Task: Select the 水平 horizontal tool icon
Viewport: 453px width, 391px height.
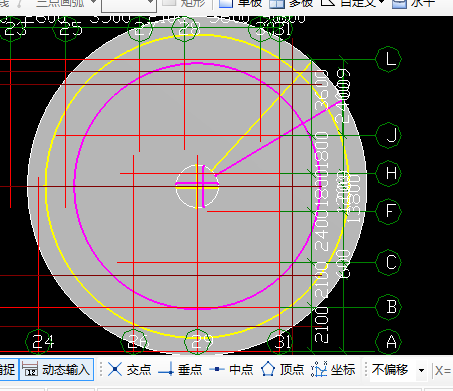Action: pyautogui.click(x=399, y=3)
